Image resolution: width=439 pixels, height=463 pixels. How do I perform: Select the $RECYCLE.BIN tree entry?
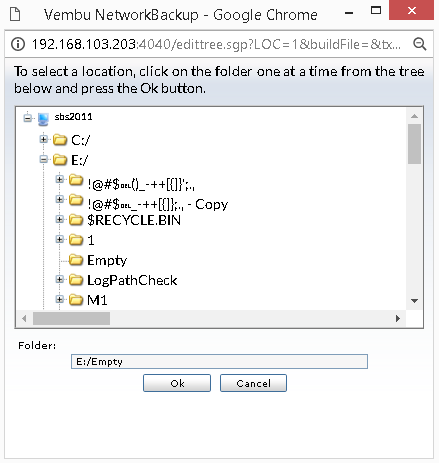coord(134,220)
